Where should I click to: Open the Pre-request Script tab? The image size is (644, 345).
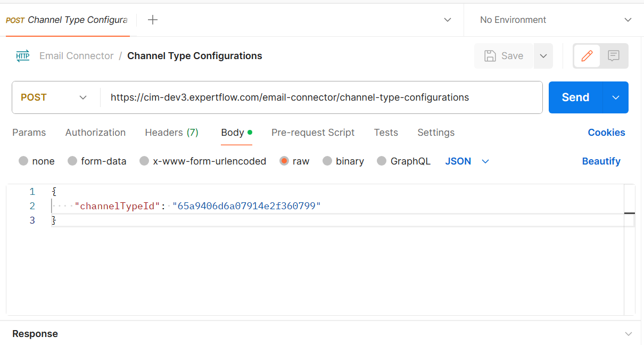point(313,133)
